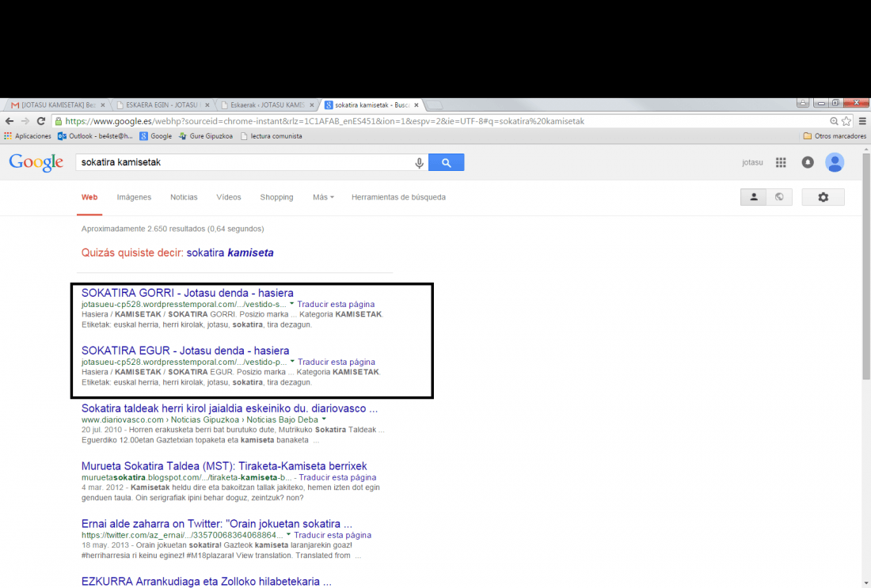Start voice search with microphone icon
This screenshot has height=588, width=871.
pyautogui.click(x=420, y=163)
